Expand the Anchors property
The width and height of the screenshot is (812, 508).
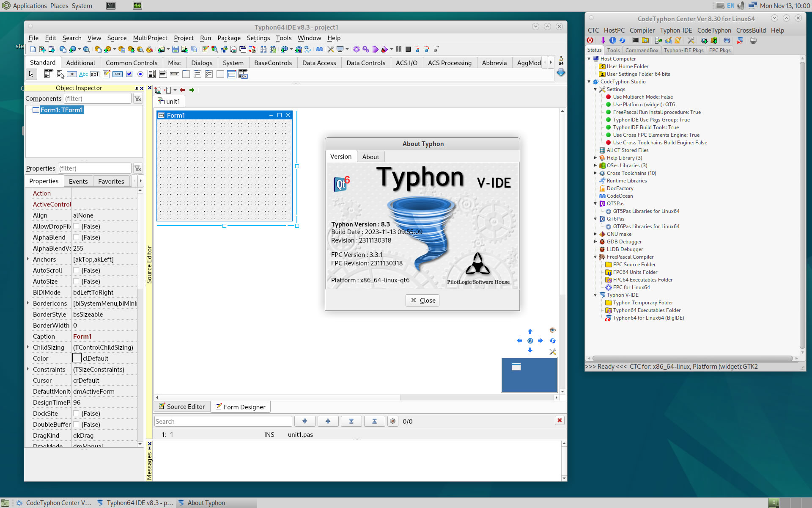click(28, 259)
